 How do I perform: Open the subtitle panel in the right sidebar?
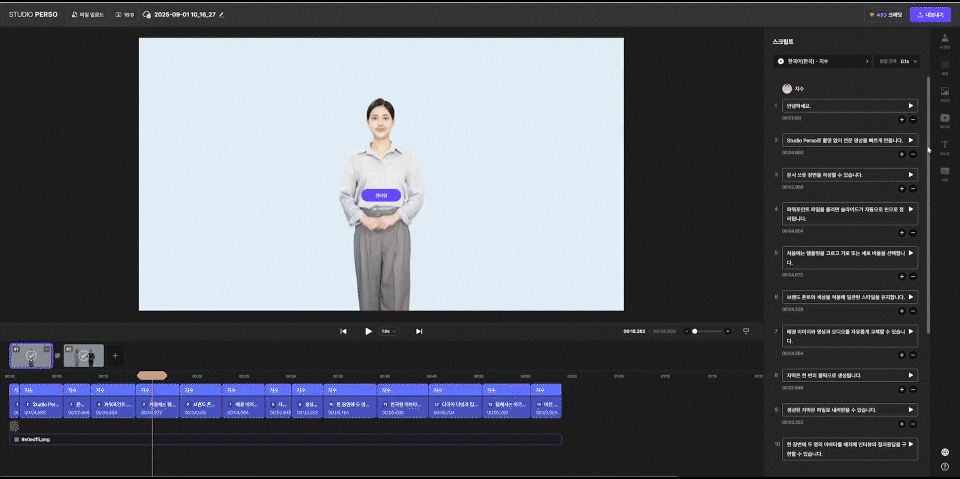(x=944, y=173)
